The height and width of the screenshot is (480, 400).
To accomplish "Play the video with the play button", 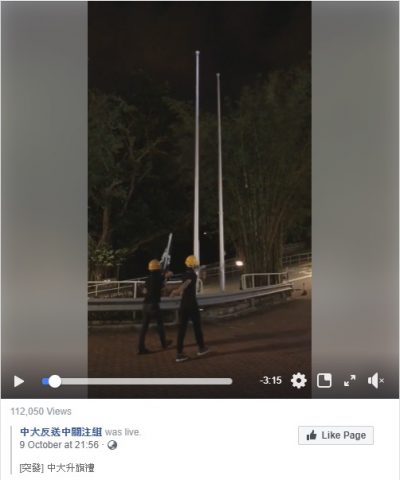I will [x=19, y=381].
